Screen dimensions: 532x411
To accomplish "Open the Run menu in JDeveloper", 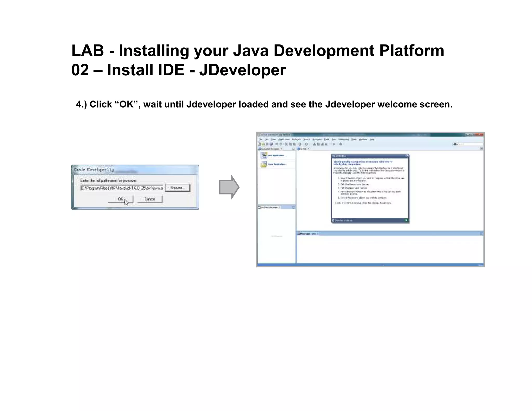I will click(x=334, y=140).
